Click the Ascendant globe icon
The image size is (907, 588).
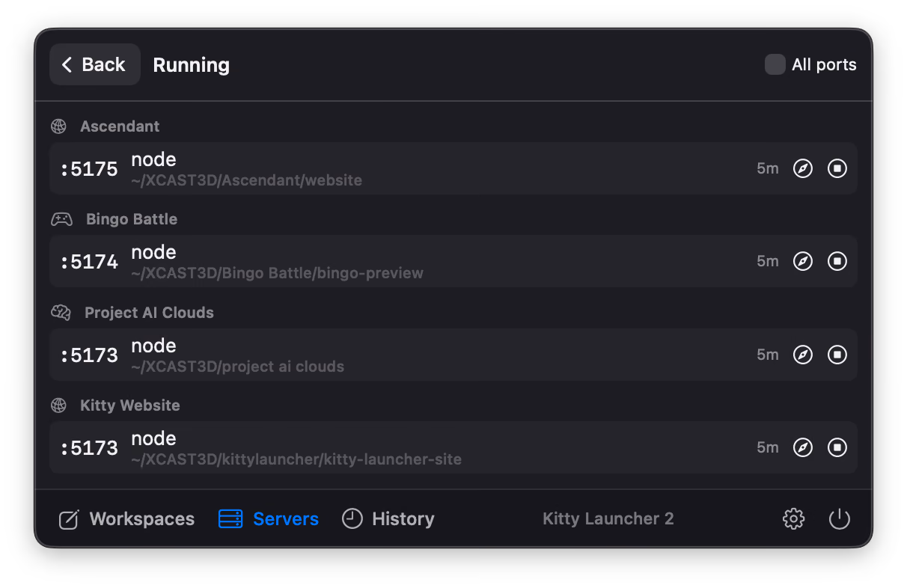point(58,126)
